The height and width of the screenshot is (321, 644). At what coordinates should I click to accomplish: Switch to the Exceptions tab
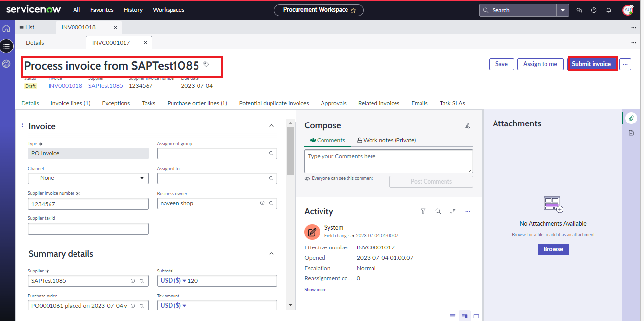tap(116, 103)
